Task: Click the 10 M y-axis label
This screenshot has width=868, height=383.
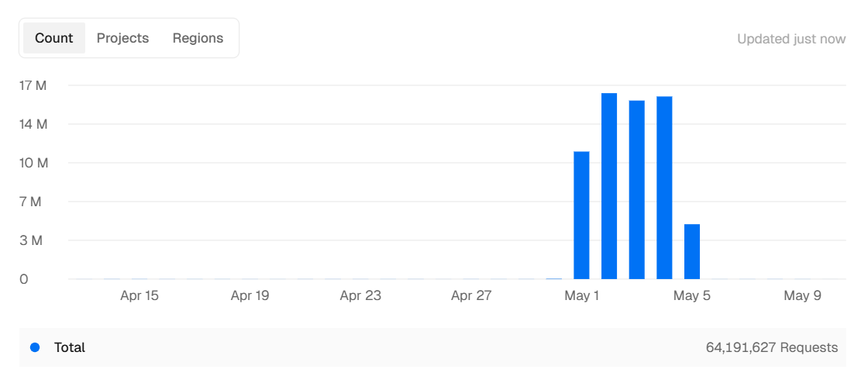Action: pyautogui.click(x=33, y=163)
